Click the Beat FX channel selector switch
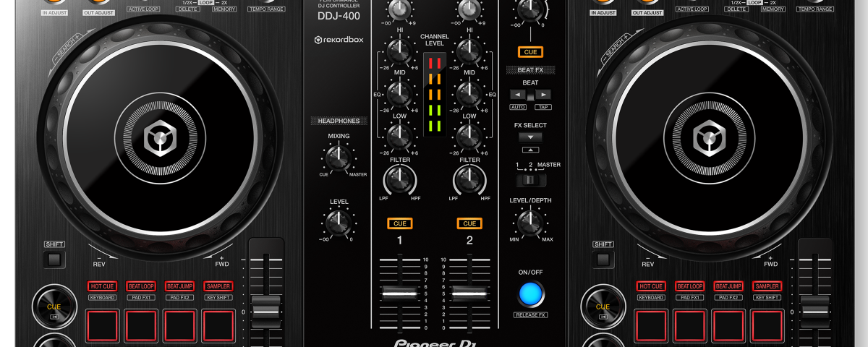This screenshot has height=347, width=868. 530,180
